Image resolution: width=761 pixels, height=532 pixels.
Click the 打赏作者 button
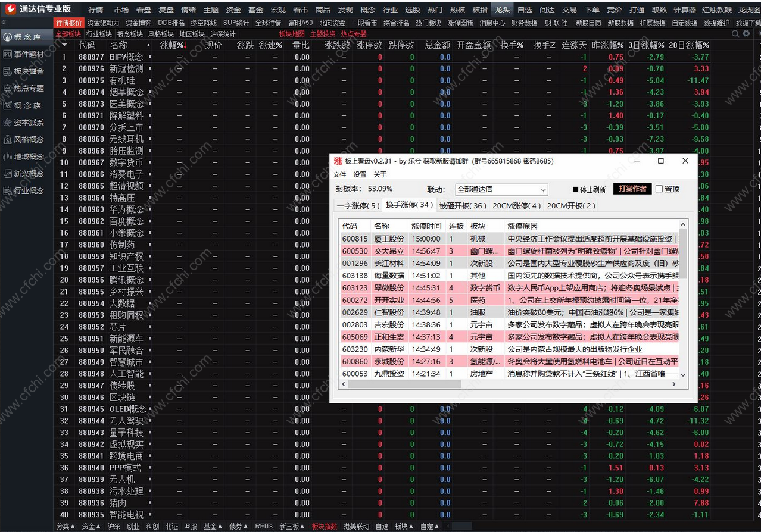[x=632, y=189]
